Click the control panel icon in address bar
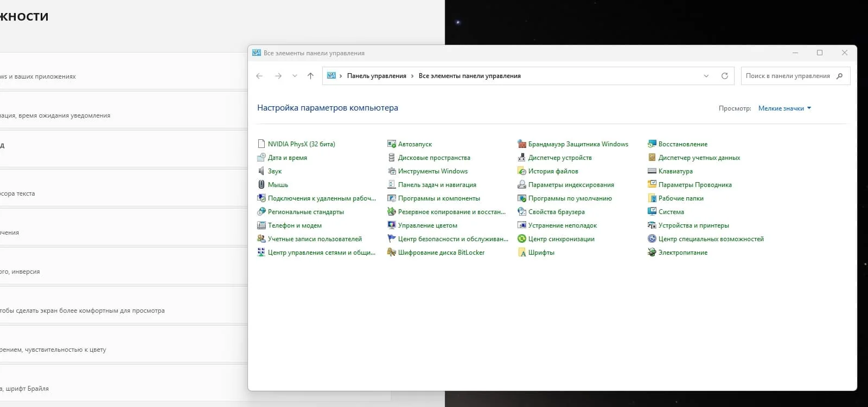Viewport: 868px width, 407px height. click(331, 76)
